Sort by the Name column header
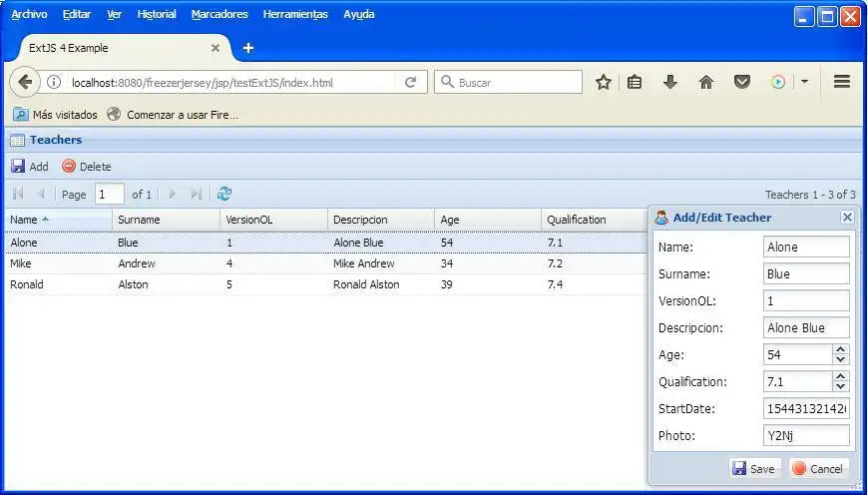Screen dimensions: 868x495 (59, 220)
